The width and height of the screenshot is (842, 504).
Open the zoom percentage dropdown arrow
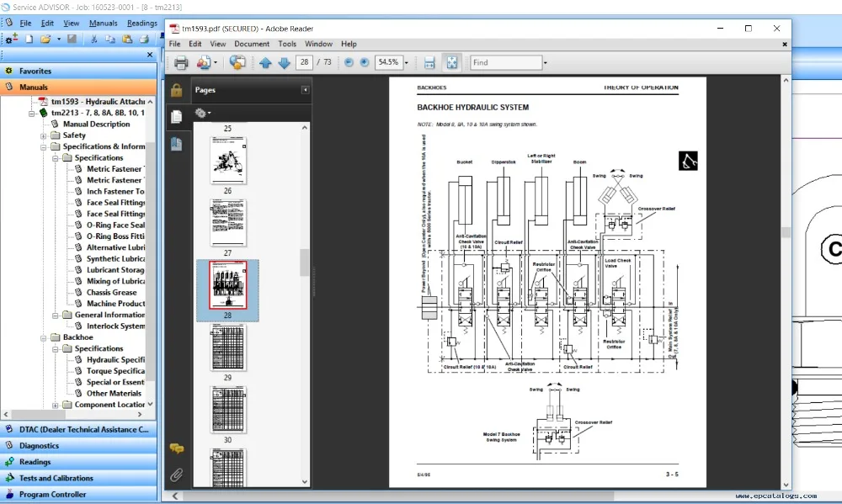pos(407,63)
